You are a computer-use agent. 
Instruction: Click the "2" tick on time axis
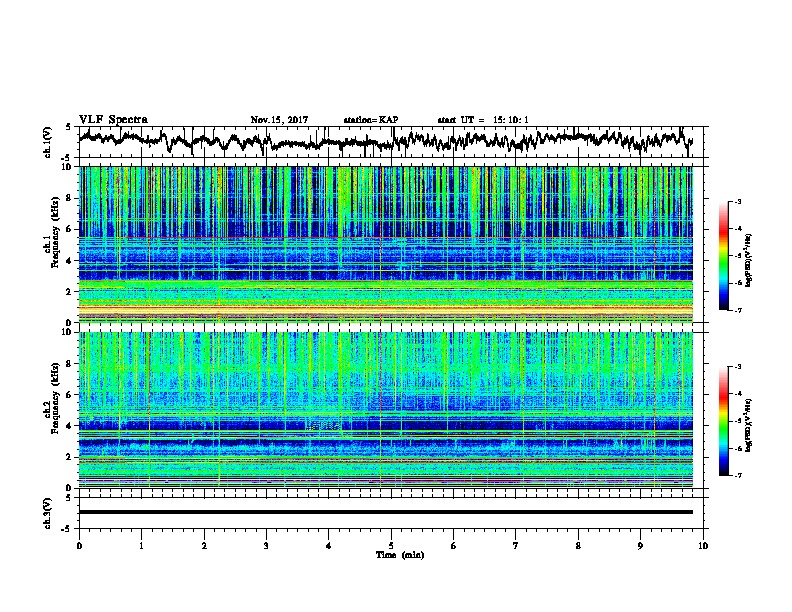point(204,546)
